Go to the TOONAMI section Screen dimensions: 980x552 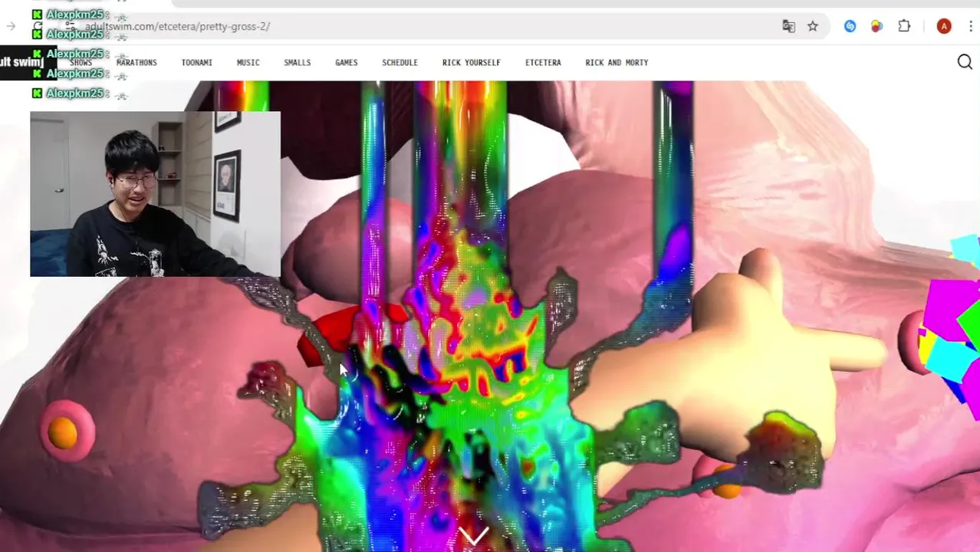pyautogui.click(x=197, y=63)
